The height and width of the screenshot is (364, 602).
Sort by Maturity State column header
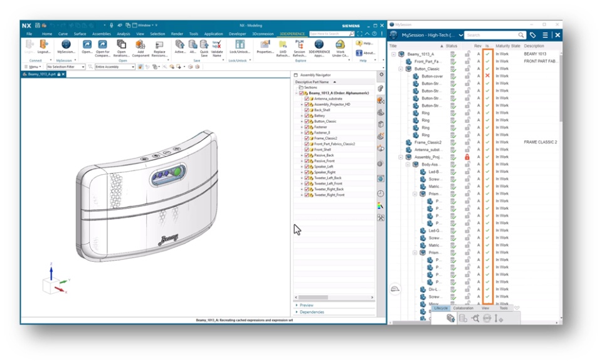point(507,46)
